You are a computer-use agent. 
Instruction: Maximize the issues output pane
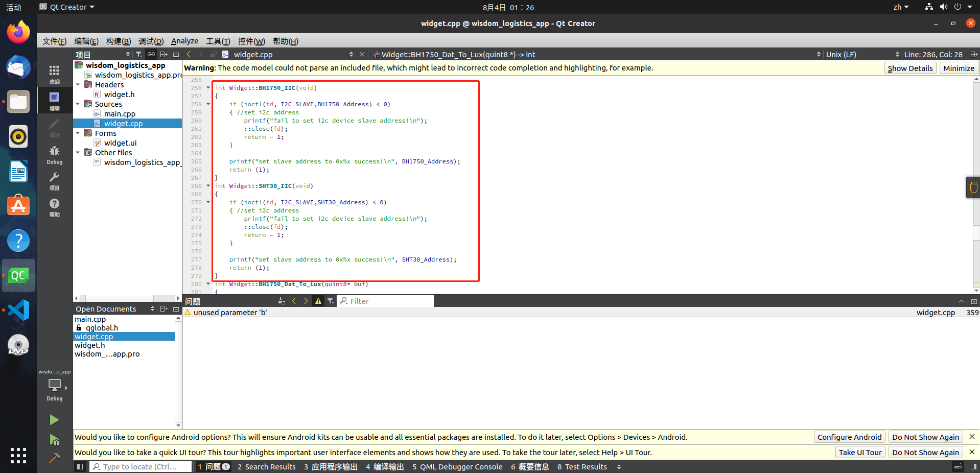(x=974, y=301)
